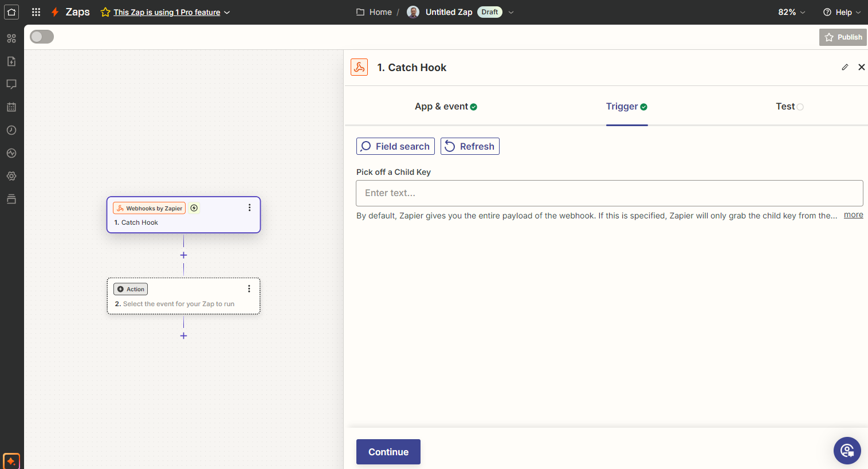Click the Pick off a Child Key field
Image resolution: width=868 pixels, height=469 pixels.
(x=609, y=193)
